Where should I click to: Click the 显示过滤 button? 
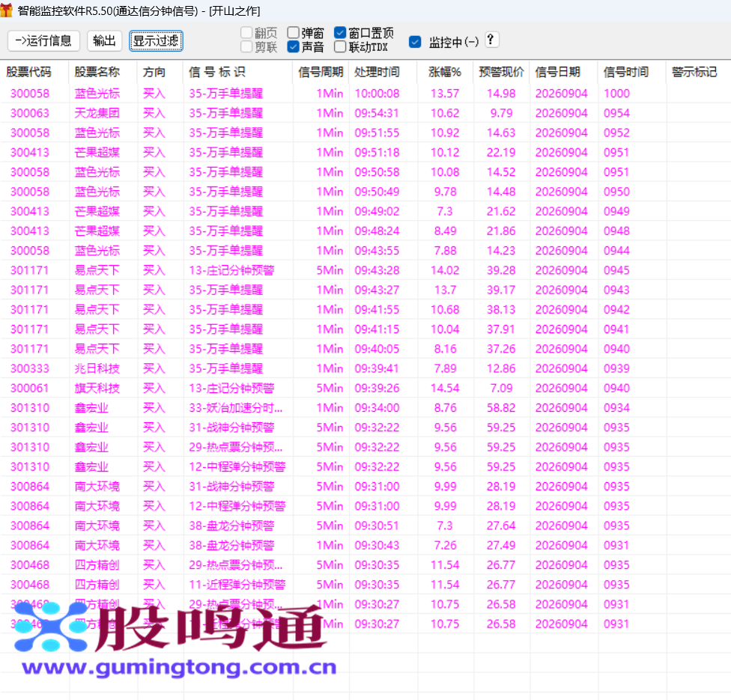pyautogui.click(x=156, y=41)
